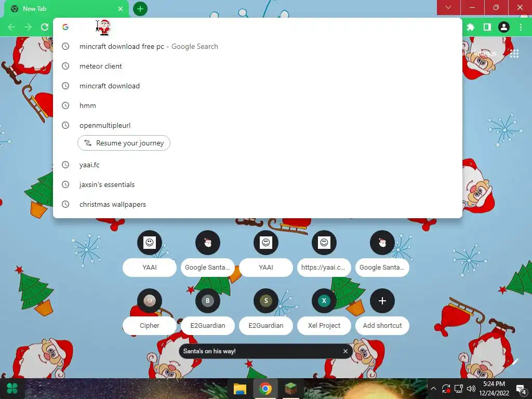Click the volume speaker tray icon
This screenshot has width=532, height=399.
(x=471, y=389)
